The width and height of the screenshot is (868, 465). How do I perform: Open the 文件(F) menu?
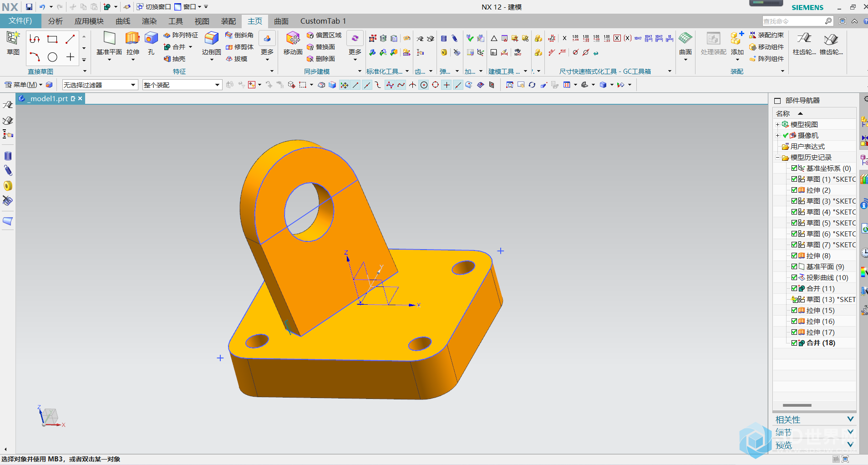pos(20,21)
